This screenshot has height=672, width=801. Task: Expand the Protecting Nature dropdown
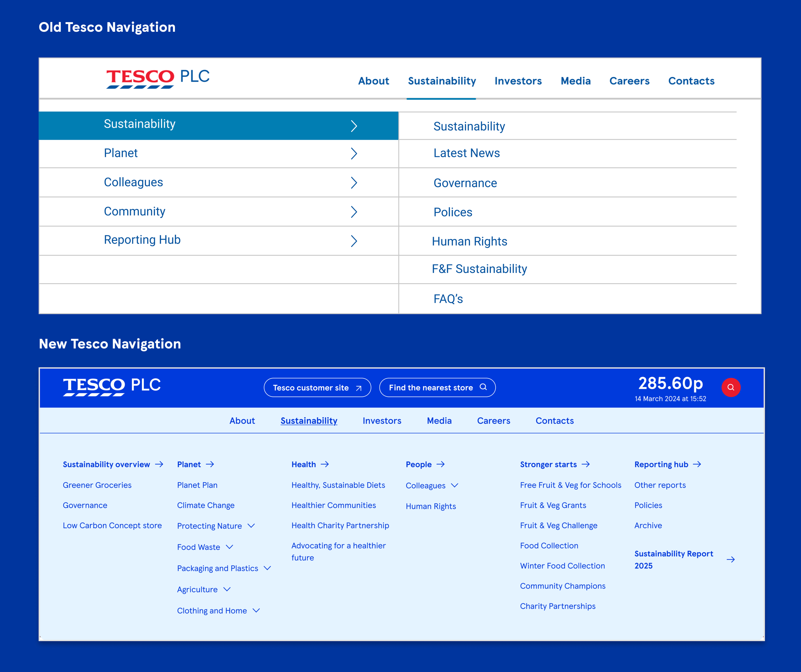pos(251,526)
